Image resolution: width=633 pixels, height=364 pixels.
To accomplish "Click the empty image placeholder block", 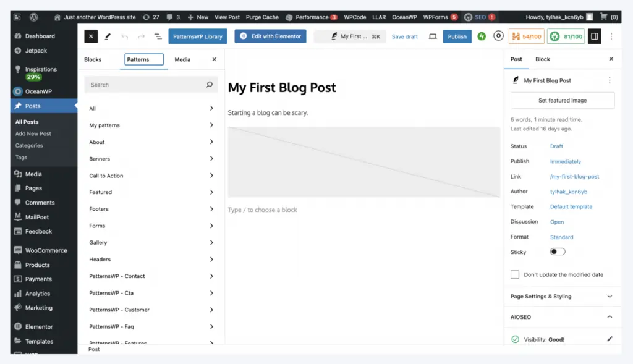I will pos(363,162).
